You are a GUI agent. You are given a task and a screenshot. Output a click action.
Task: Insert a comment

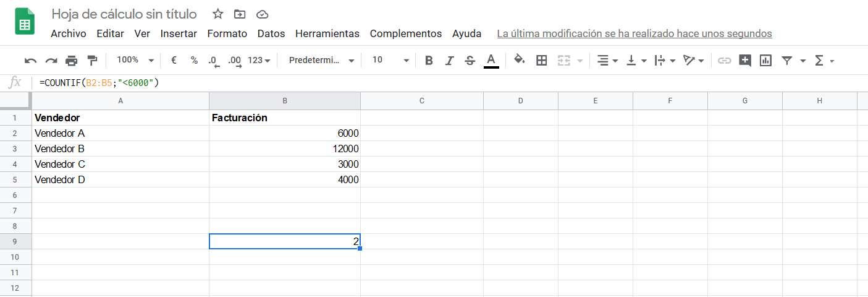tap(745, 61)
